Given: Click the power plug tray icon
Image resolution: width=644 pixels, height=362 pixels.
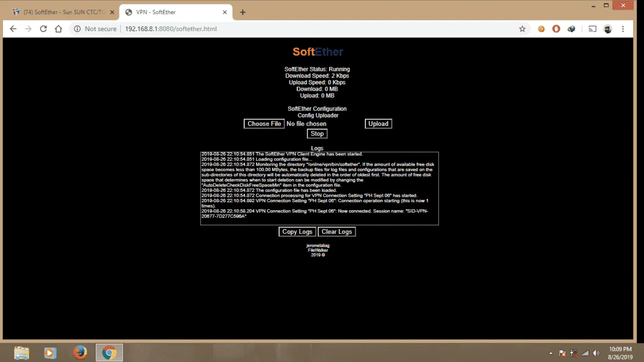Looking at the screenshot, I should [x=574, y=353].
